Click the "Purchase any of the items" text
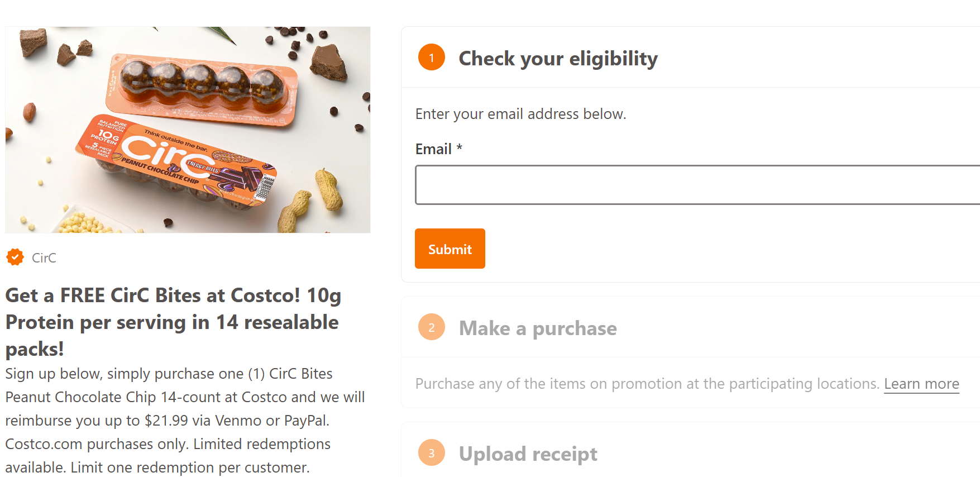This screenshot has width=980, height=477. [x=647, y=384]
